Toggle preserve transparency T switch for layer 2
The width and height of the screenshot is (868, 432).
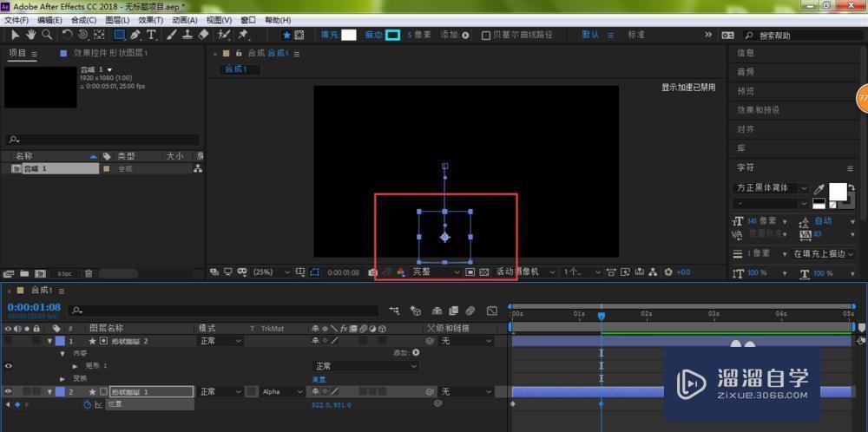252,391
